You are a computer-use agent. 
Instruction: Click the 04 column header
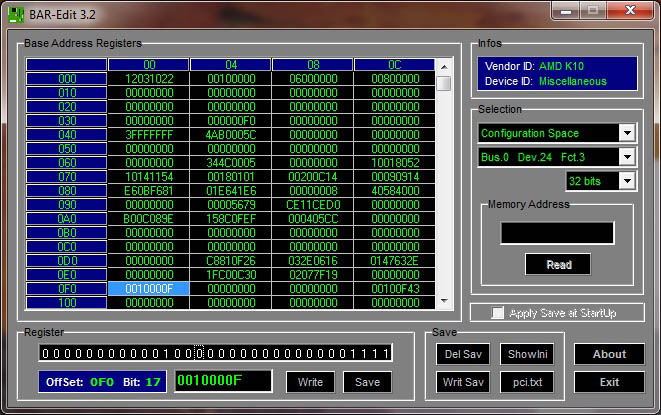231,65
